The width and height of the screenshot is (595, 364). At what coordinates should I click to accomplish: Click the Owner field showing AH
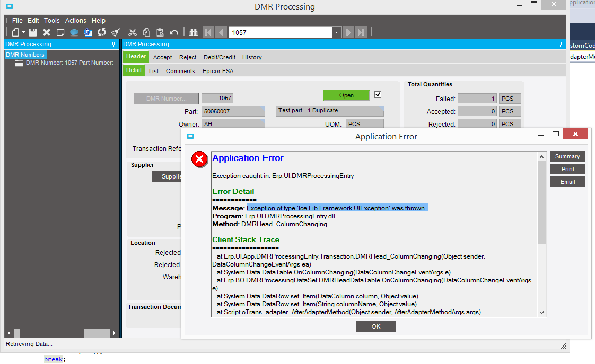pos(233,123)
